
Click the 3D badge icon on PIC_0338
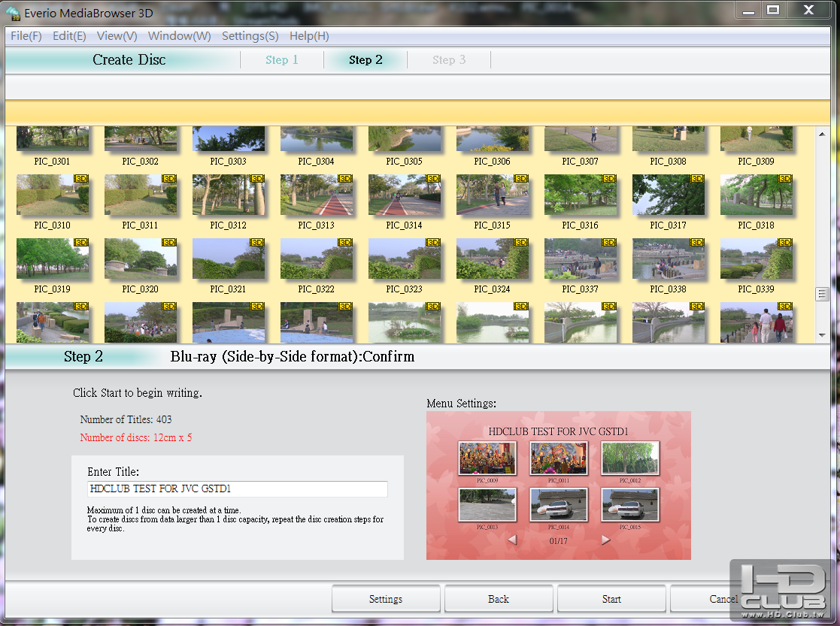pyautogui.click(x=697, y=243)
